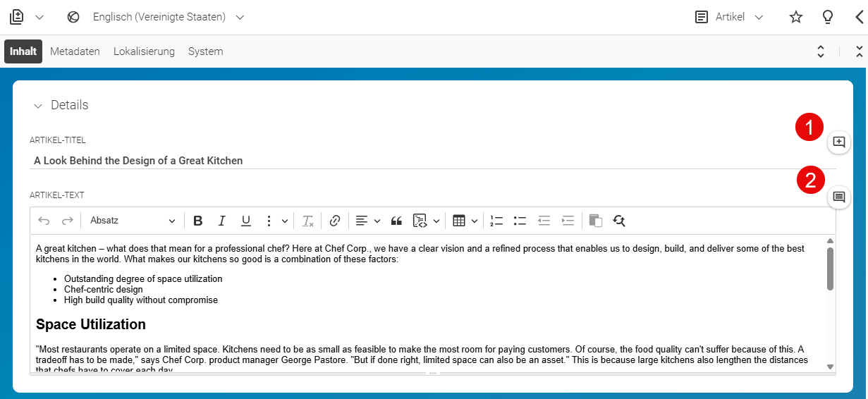The image size is (868, 399).
Task: Add a new comment with plus icon
Action: pyautogui.click(x=839, y=142)
